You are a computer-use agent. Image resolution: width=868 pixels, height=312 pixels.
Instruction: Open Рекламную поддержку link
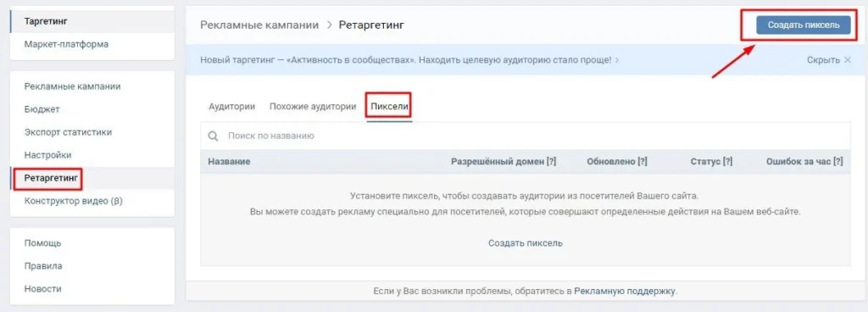point(625,291)
